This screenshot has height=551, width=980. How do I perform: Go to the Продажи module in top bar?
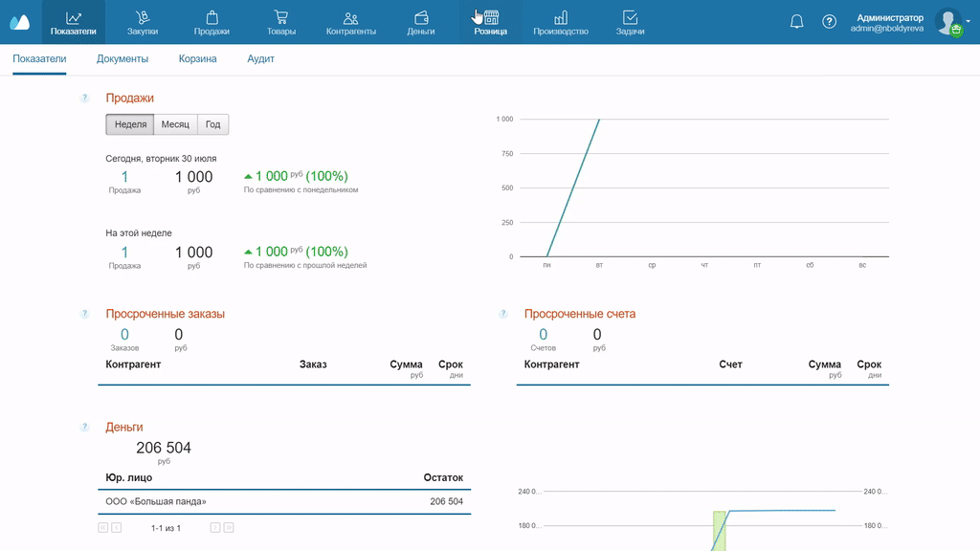pyautogui.click(x=212, y=22)
